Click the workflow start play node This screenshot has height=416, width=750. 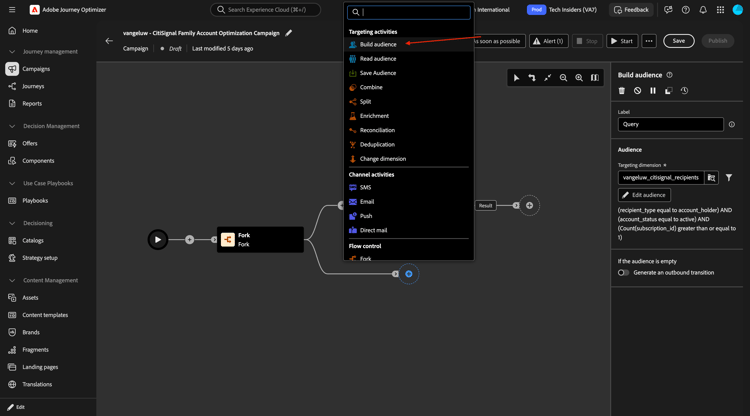point(158,240)
